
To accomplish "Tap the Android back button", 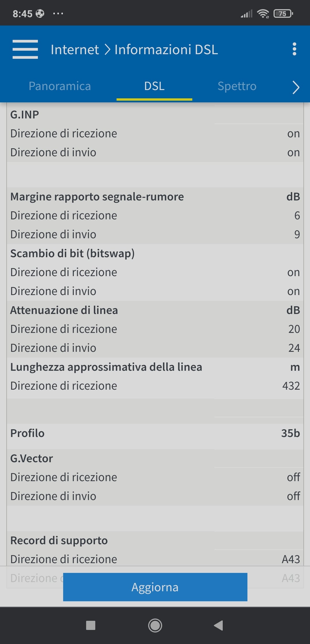I will tap(218, 625).
